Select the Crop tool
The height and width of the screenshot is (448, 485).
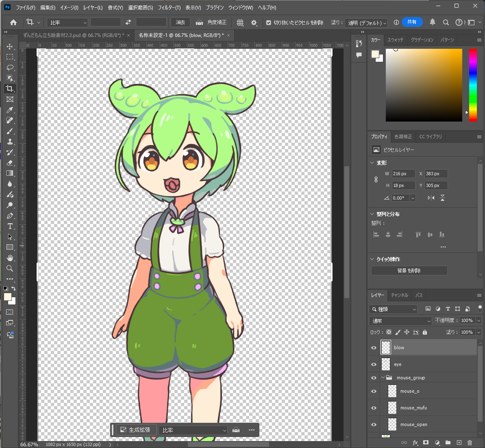coord(10,88)
